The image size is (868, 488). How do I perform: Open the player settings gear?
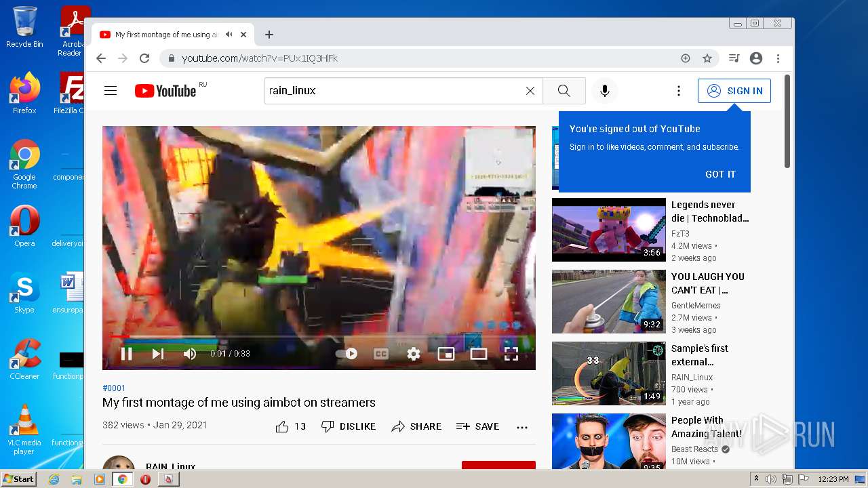(414, 353)
